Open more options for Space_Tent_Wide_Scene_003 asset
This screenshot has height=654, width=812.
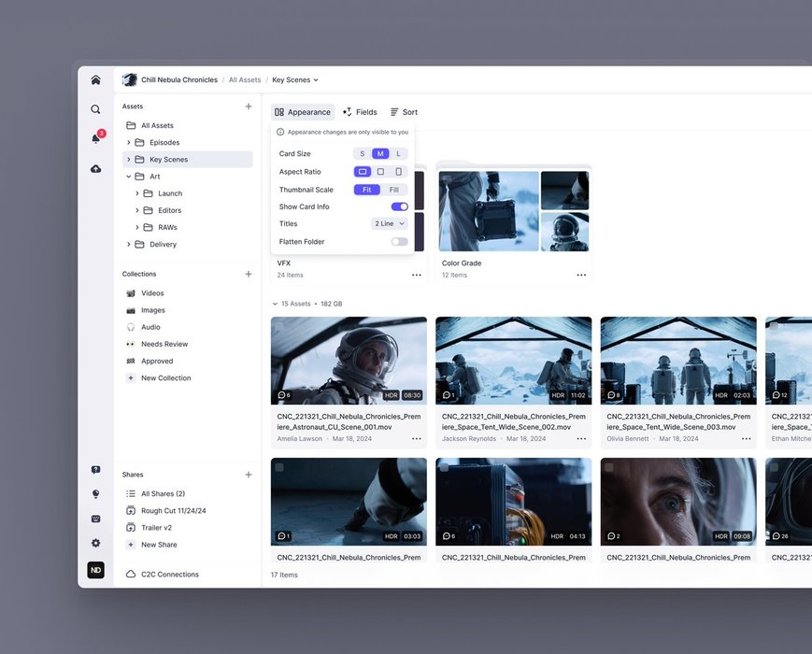(747, 438)
